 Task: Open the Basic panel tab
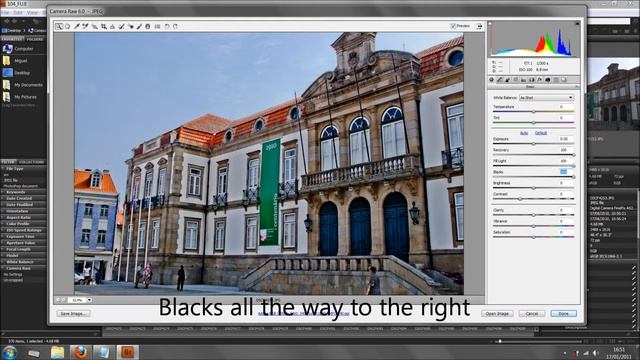coord(492,80)
